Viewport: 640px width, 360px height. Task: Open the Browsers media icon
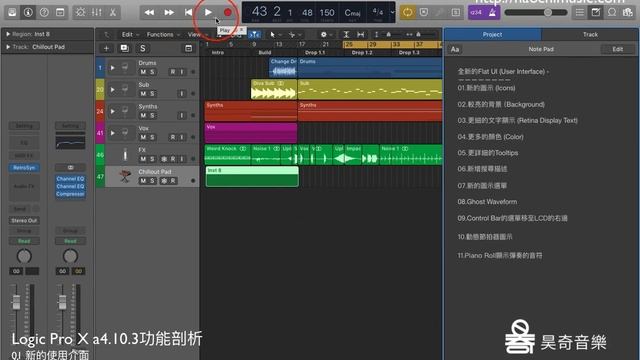click(x=628, y=12)
